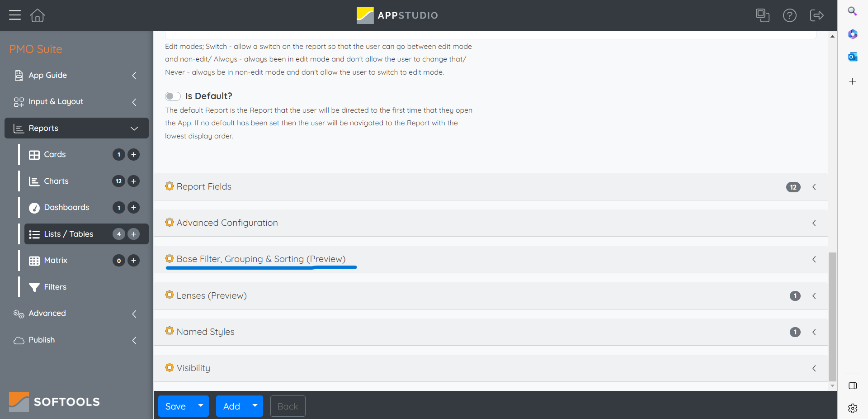This screenshot has width=868, height=419.
Task: Expand the Visibility section
Action: [x=490, y=368]
